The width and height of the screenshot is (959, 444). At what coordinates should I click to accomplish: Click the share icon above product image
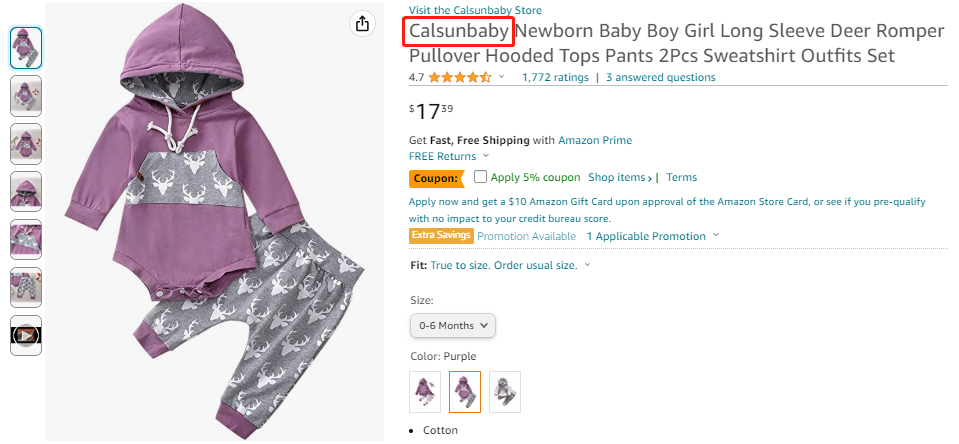pos(362,24)
